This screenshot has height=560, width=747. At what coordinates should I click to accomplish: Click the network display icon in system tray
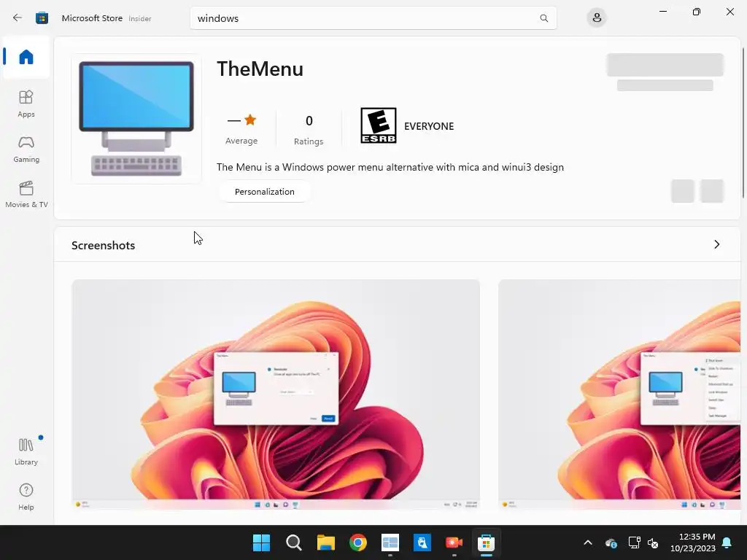[634, 542]
